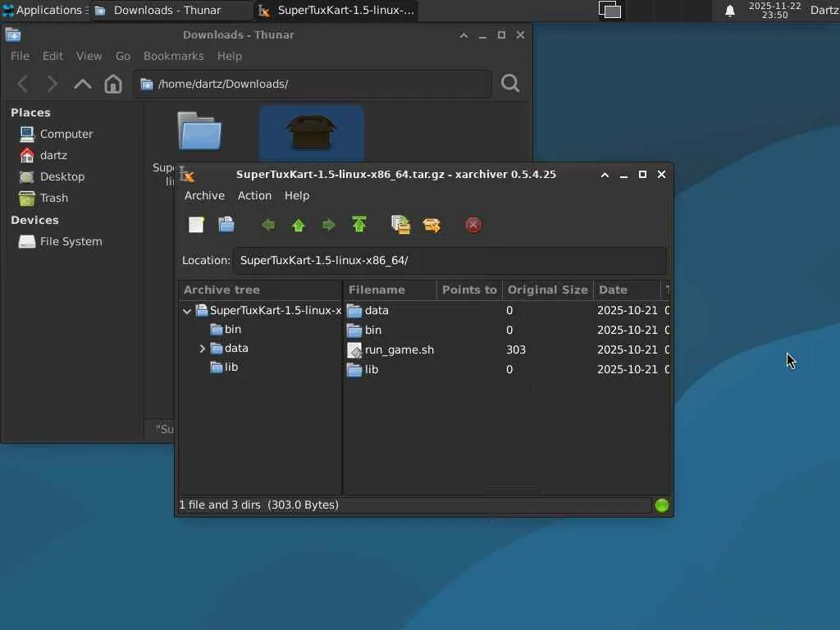Open Trash in Thunar sidebar
840x630 pixels.
pos(44,199)
